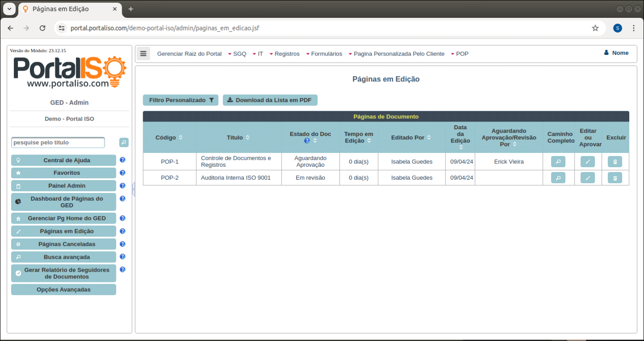
Task: Collapse the left sidebar handle
Action: click(133, 189)
